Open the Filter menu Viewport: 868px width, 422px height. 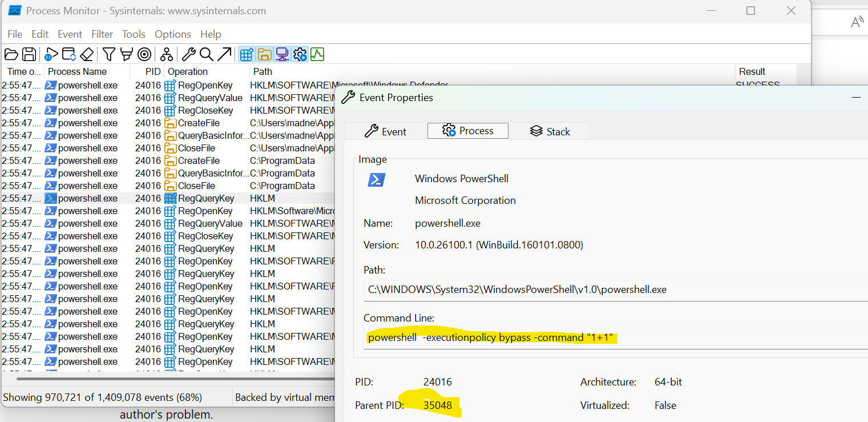pos(102,34)
